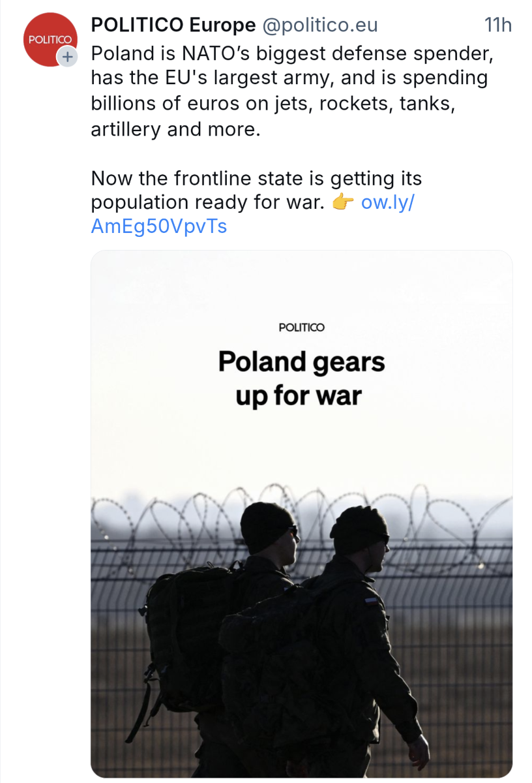Open the 11h post timestamp

(497, 25)
